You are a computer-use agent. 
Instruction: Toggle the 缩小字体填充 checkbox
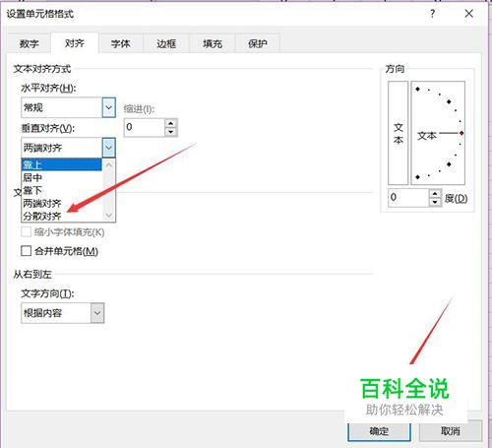pyautogui.click(x=26, y=232)
